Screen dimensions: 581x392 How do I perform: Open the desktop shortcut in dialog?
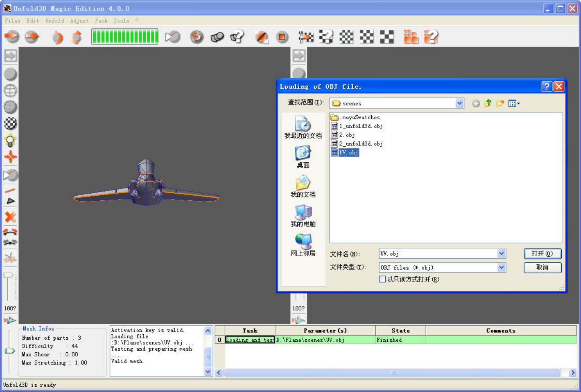[x=303, y=157]
